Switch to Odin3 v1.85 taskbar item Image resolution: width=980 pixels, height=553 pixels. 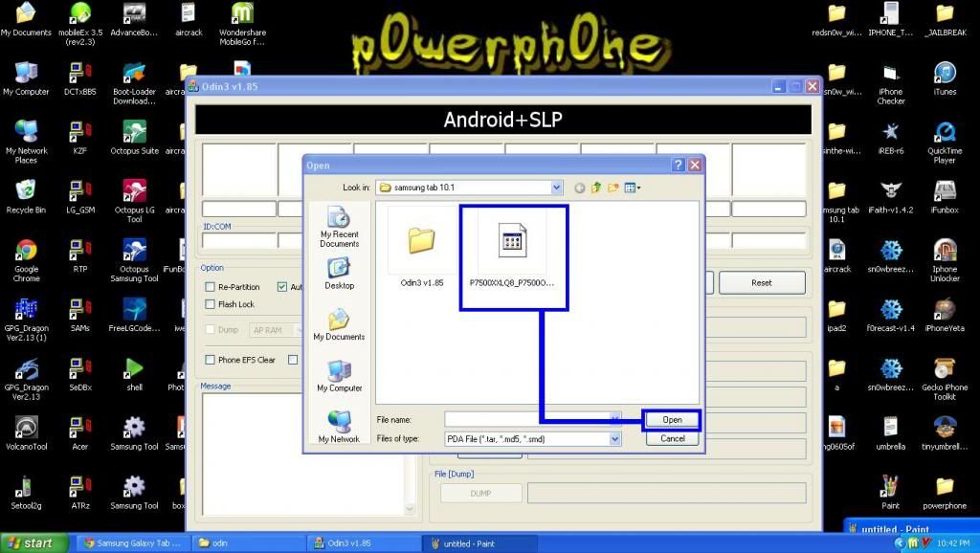(x=364, y=543)
